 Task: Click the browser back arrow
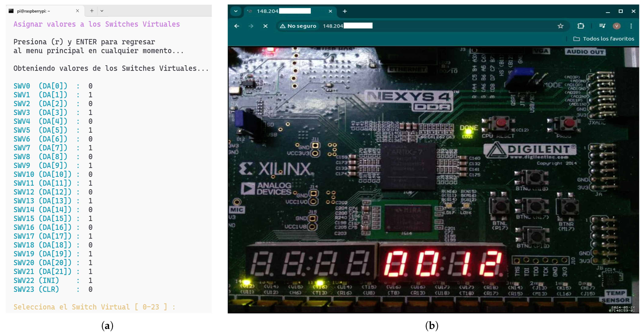coord(236,26)
